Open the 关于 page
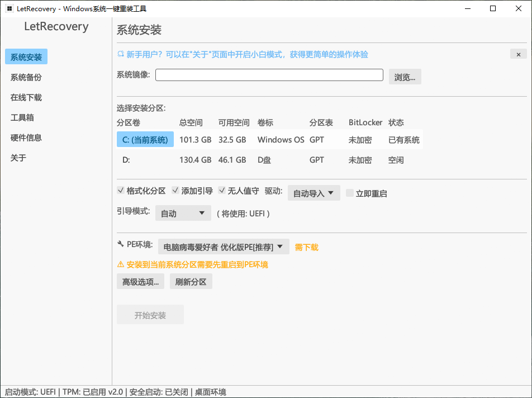 [x=18, y=158]
